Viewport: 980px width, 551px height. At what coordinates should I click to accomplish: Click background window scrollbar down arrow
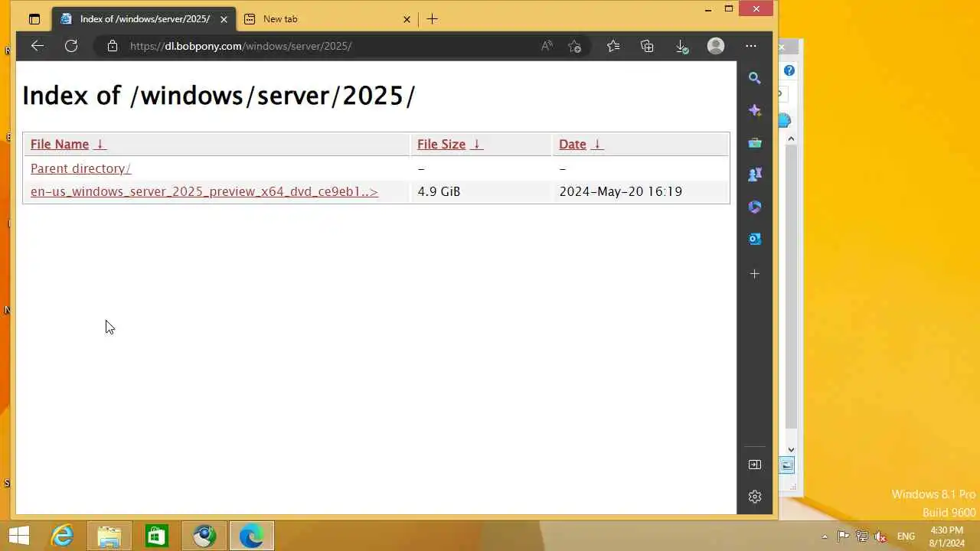pyautogui.click(x=792, y=450)
